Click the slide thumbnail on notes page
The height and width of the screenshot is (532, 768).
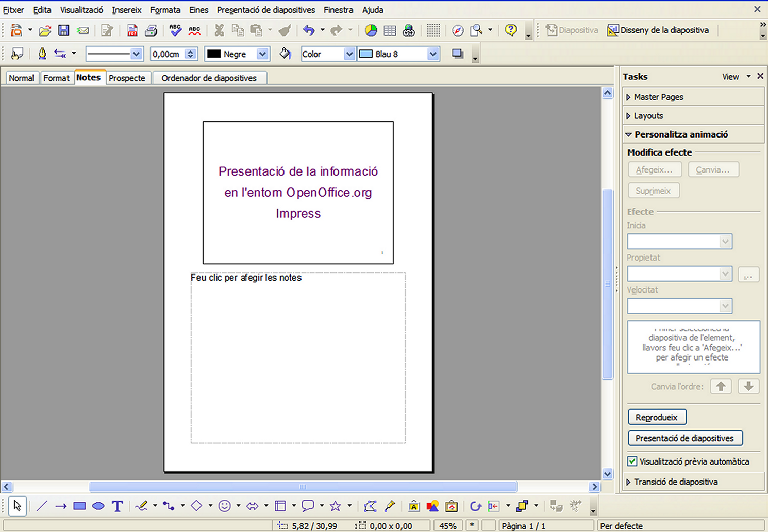(x=298, y=193)
